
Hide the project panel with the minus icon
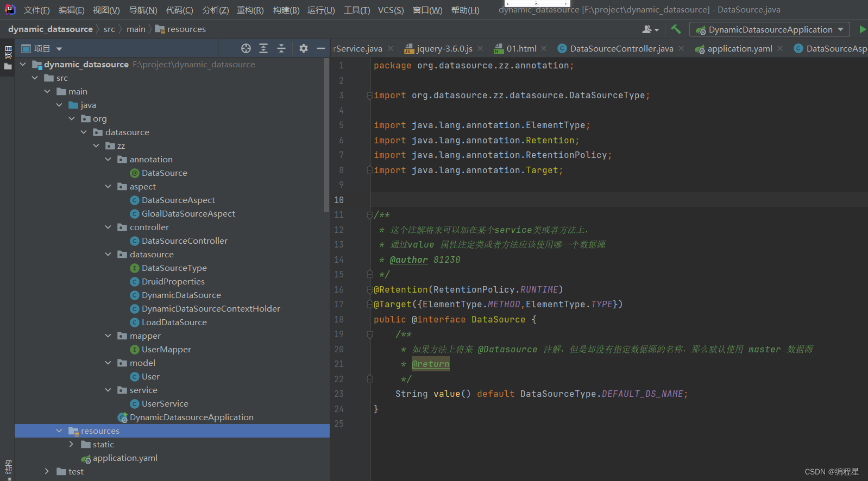[x=321, y=48]
